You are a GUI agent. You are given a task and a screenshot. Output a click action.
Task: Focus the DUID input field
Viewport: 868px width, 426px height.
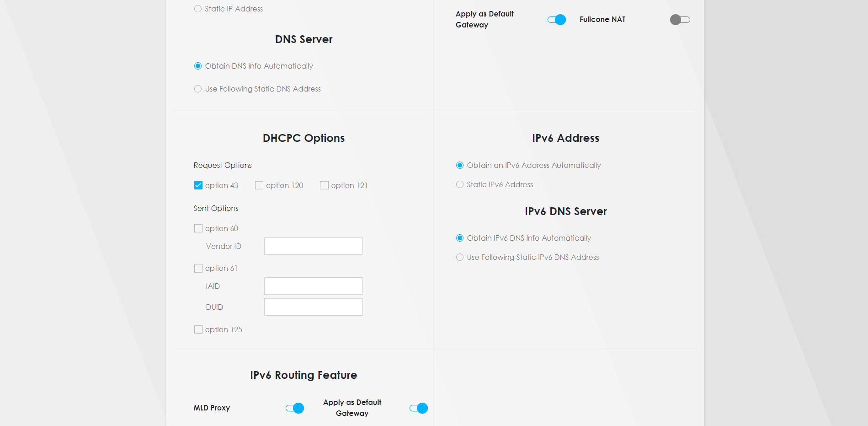313,307
